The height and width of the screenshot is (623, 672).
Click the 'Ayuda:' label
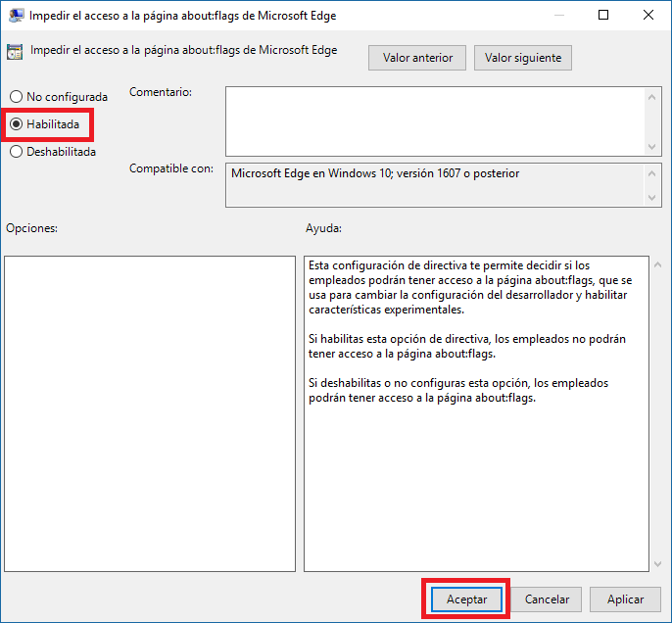[323, 228]
